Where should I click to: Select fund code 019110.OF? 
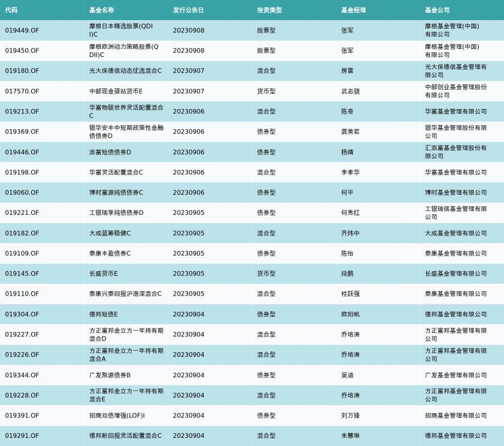(x=22, y=294)
